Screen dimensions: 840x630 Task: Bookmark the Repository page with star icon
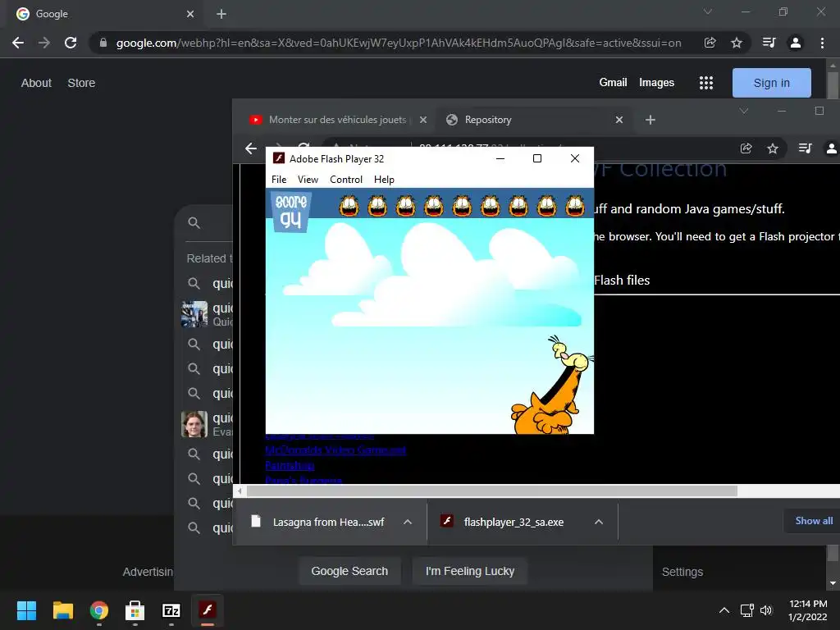[773, 148]
